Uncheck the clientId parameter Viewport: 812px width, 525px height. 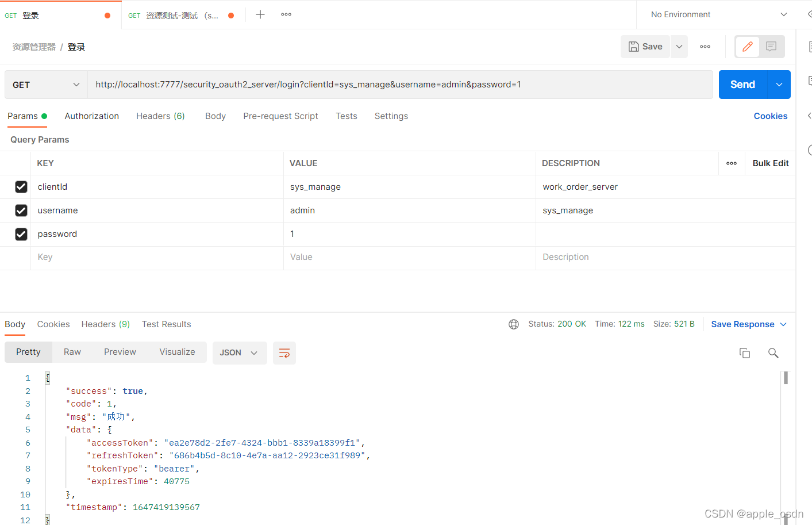coord(21,187)
